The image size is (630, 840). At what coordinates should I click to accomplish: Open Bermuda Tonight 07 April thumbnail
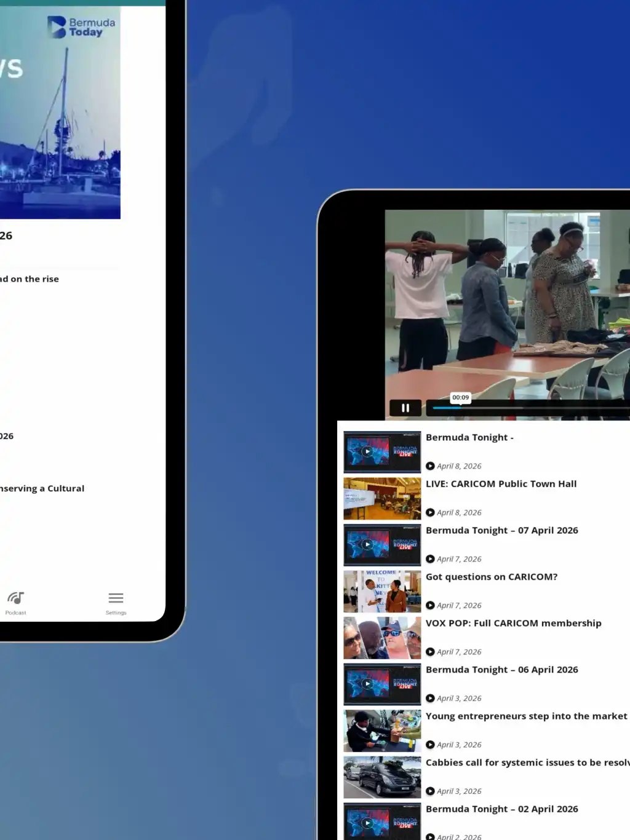coord(382,545)
